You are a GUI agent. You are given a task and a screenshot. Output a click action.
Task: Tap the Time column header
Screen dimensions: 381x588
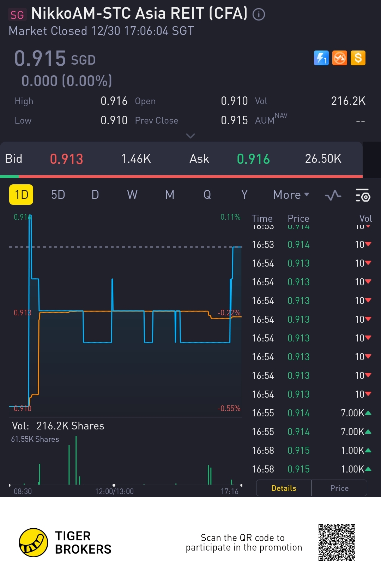coord(262,218)
